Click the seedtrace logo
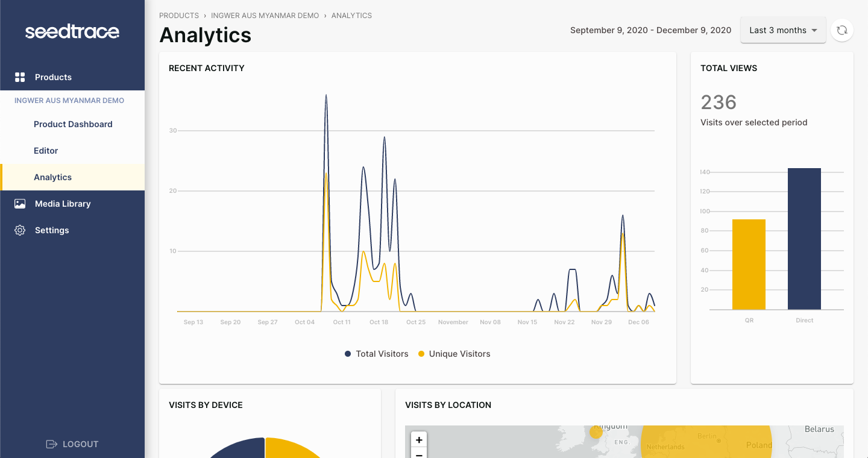This screenshot has width=868, height=458. (72, 31)
